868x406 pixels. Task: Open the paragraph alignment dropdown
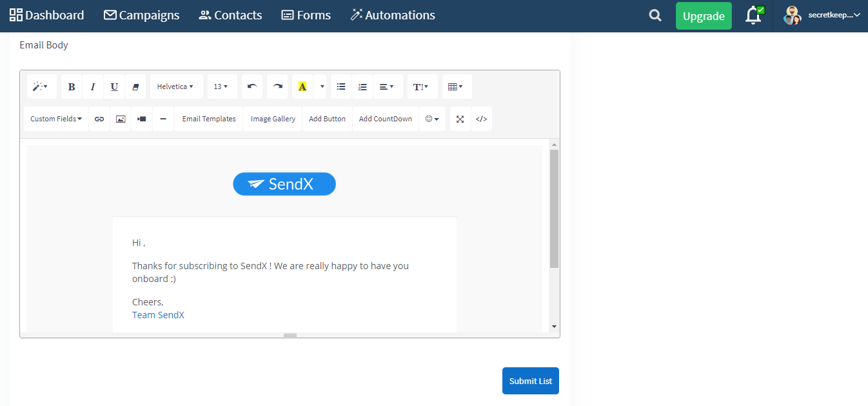coord(388,86)
